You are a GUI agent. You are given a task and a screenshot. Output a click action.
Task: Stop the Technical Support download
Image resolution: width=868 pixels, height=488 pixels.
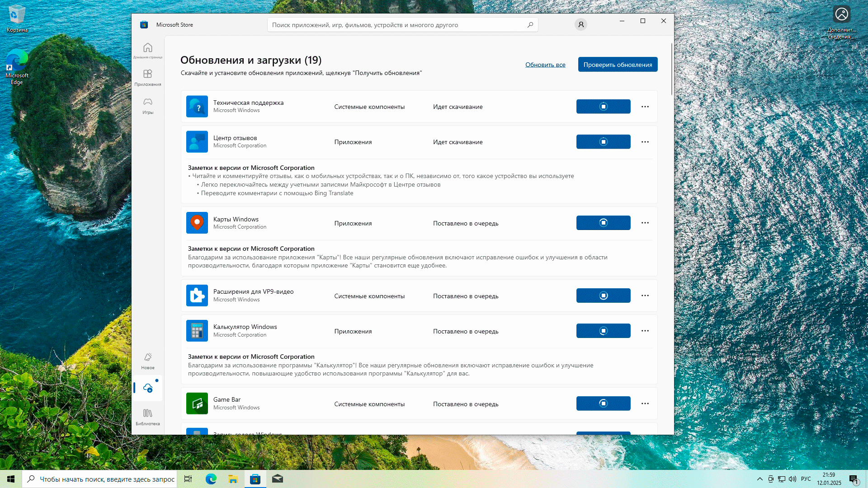click(603, 107)
